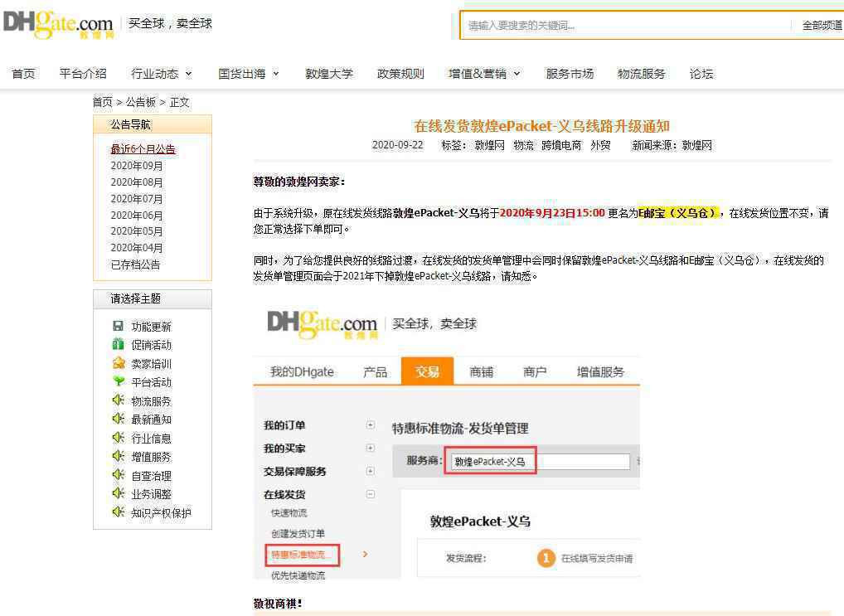Click 首页 in the breadcrumb
Image resolution: width=844 pixels, height=616 pixels.
[x=102, y=102]
